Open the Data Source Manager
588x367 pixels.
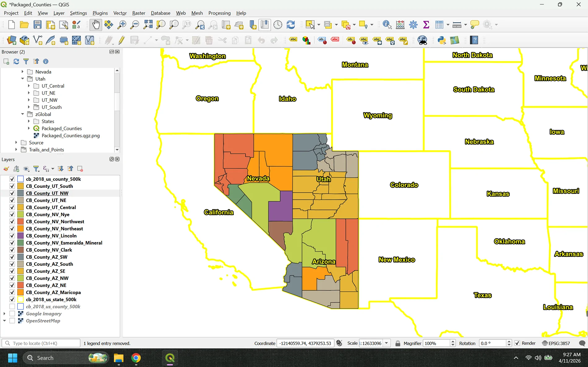click(11, 40)
